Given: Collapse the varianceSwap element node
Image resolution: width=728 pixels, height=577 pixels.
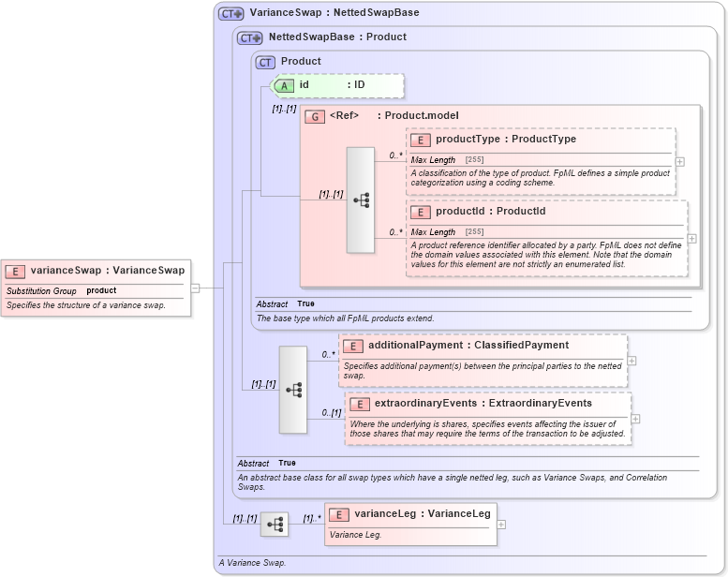Looking at the screenshot, I should click(196, 288).
